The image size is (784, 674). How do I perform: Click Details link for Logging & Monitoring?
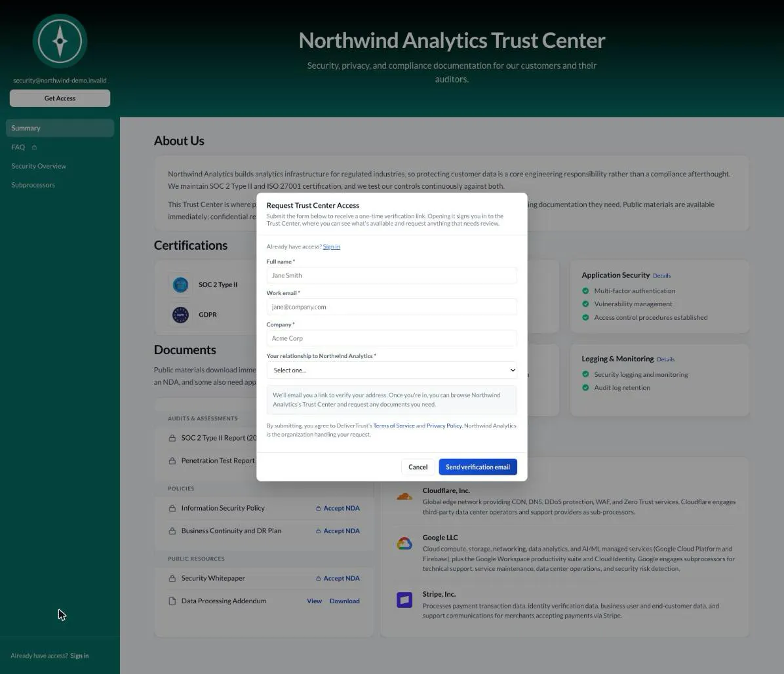(665, 359)
